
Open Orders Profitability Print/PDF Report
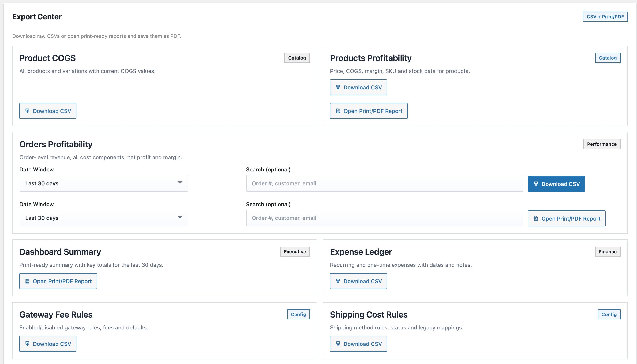tap(567, 218)
